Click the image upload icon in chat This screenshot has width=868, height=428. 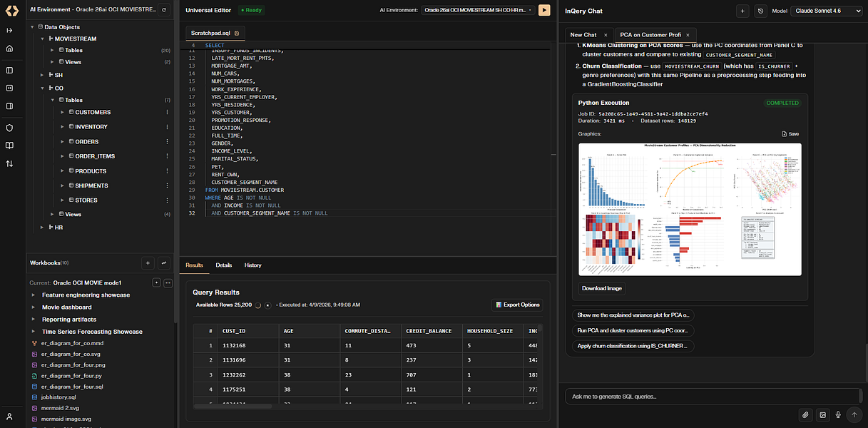point(822,414)
